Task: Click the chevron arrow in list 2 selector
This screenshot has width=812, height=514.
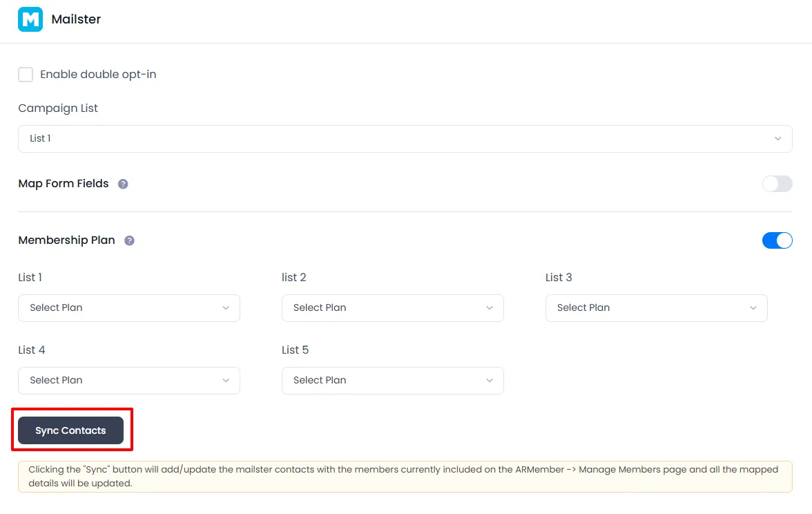Action: 489,308
